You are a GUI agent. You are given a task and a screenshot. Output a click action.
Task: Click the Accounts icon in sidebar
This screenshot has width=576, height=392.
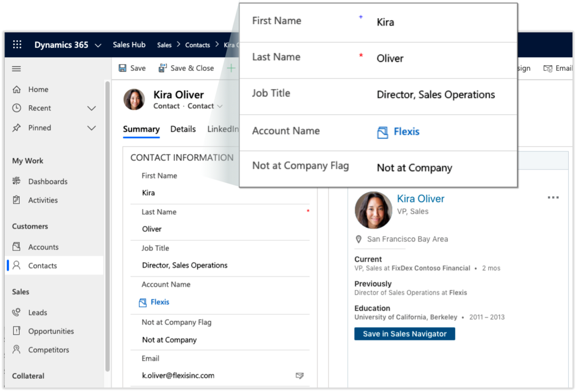click(x=17, y=246)
